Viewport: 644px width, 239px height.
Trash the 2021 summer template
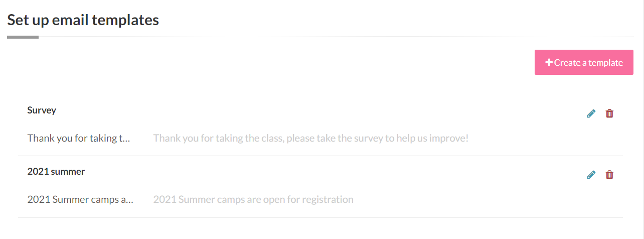(609, 175)
